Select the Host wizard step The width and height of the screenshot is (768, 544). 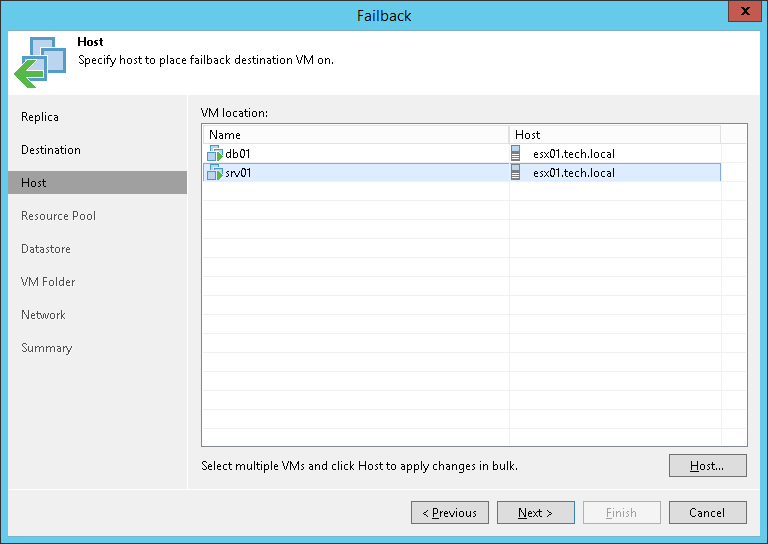[34, 183]
